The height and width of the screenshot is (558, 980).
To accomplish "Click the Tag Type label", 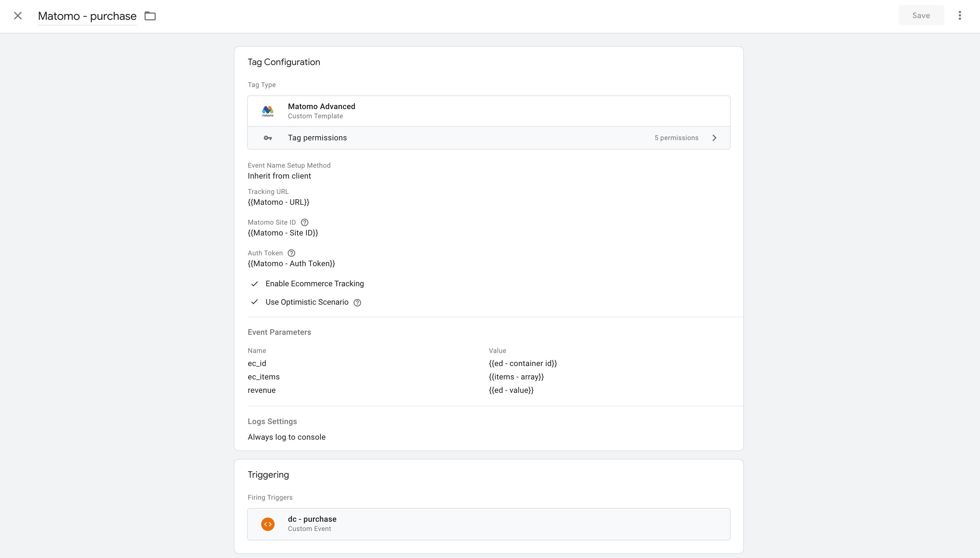I will (x=261, y=85).
